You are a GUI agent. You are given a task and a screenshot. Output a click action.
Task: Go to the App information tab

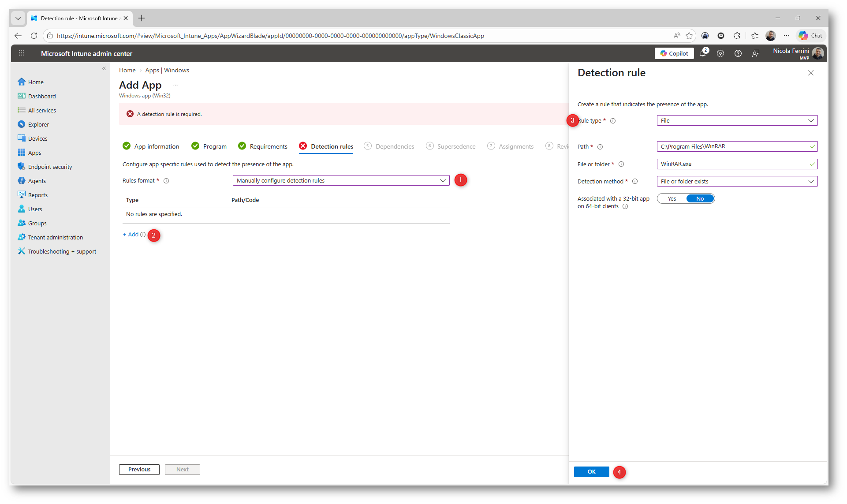point(157,146)
